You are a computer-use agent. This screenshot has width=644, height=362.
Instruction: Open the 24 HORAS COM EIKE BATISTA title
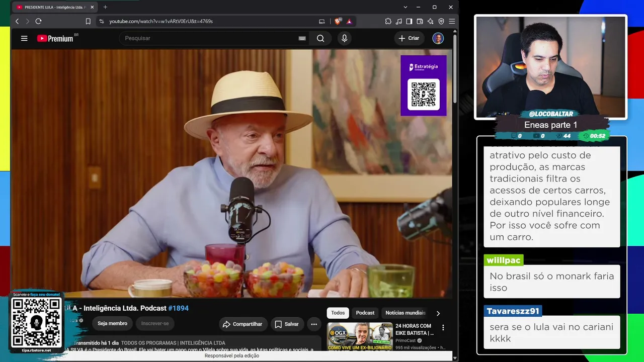(x=415, y=329)
